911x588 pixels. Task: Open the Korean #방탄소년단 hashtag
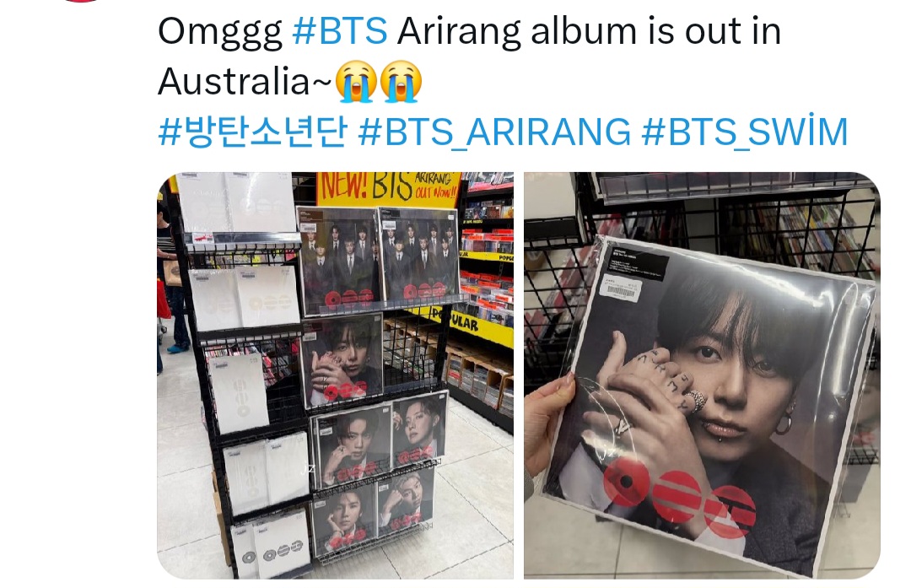[x=253, y=132]
